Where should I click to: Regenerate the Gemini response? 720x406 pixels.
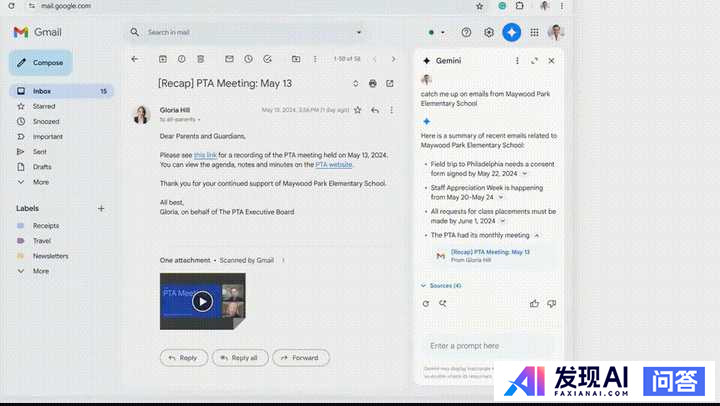(x=426, y=304)
